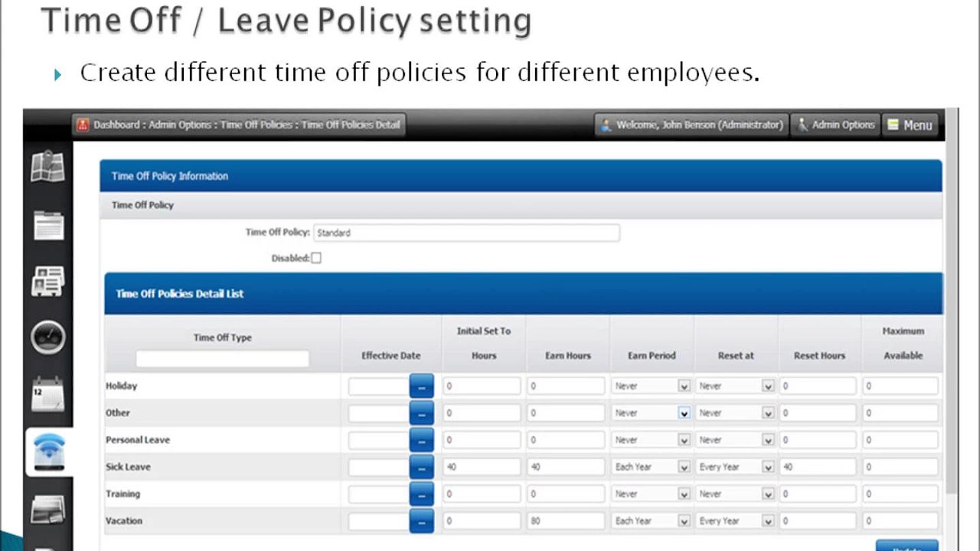Click Sick Leave Initial Set To Hours field
The width and height of the screenshot is (980, 551).
(482, 467)
